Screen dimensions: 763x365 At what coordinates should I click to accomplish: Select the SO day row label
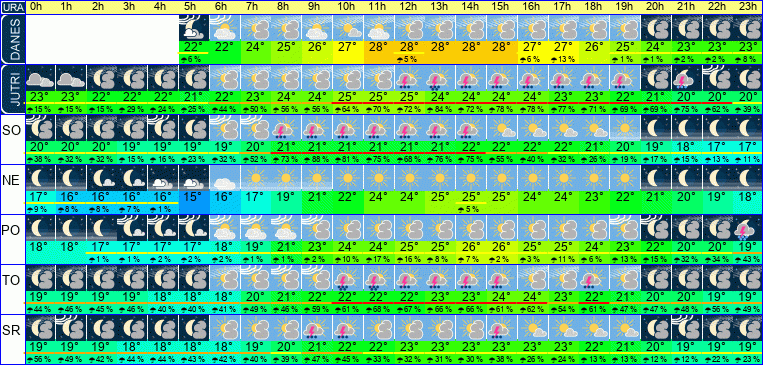click(x=12, y=130)
